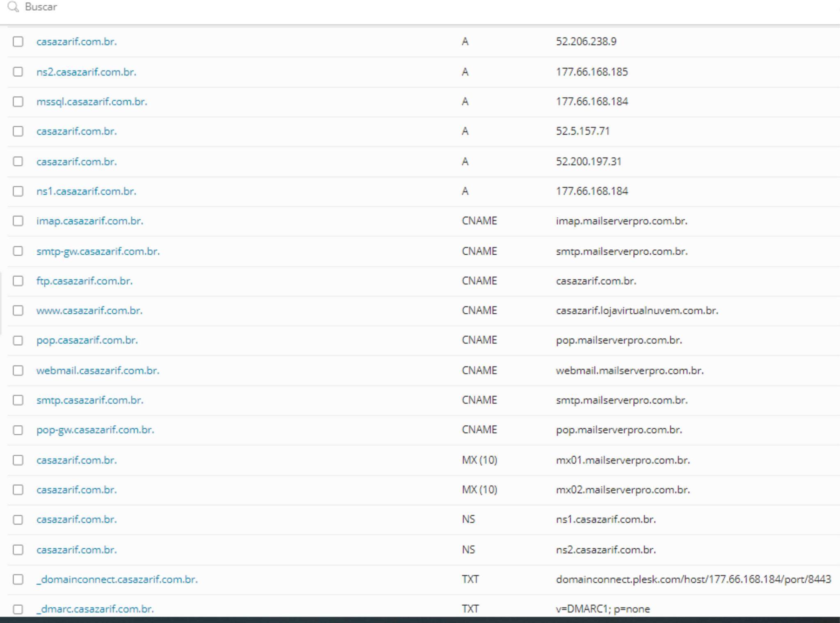840x623 pixels.
Task: Check the _domainconnect.casazarif.com.br. checkbox
Action: click(18, 580)
